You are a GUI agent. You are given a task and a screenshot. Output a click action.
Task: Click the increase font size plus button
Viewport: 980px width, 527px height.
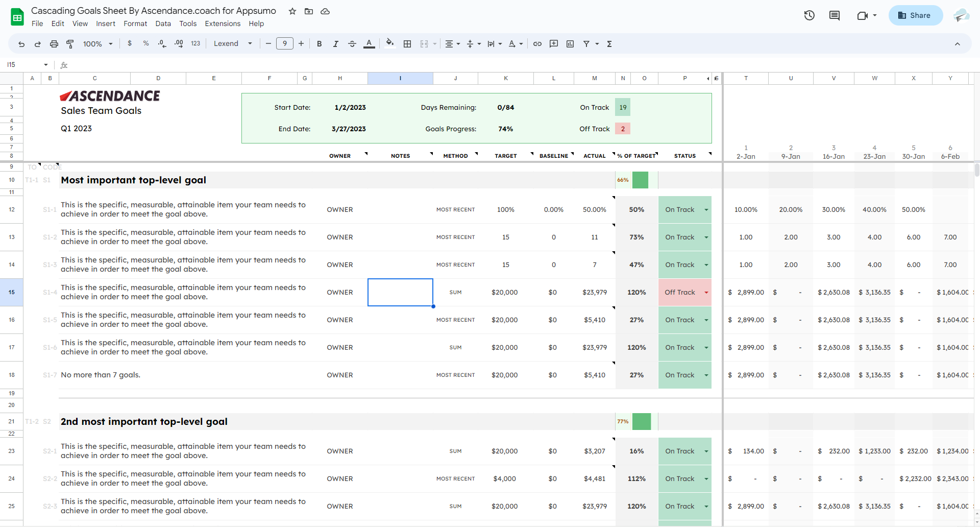pyautogui.click(x=301, y=44)
